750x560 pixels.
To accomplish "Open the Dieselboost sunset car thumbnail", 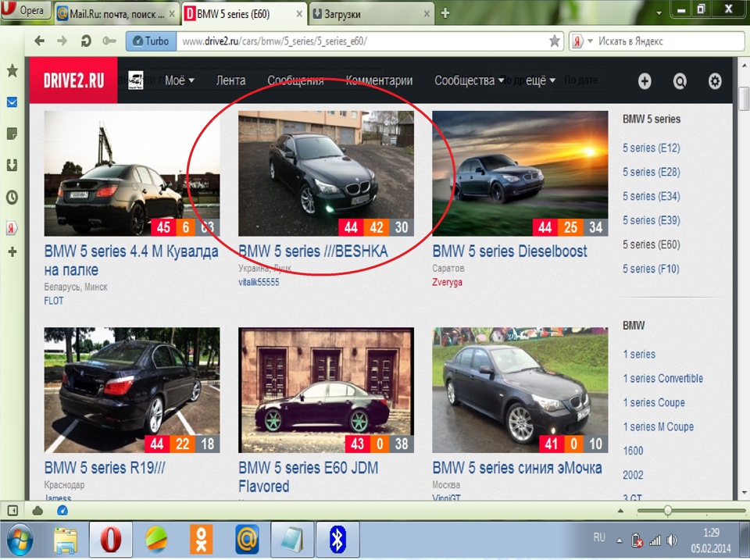I will point(520,173).
